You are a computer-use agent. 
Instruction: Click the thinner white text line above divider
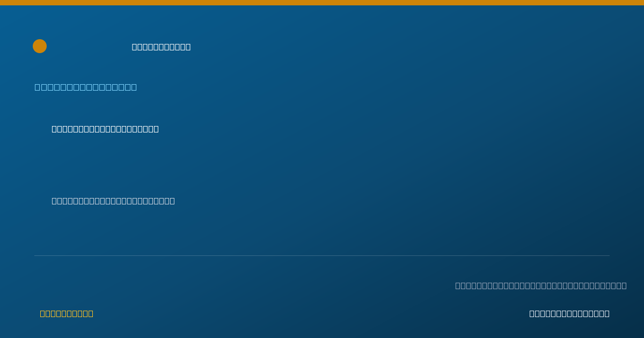(113, 201)
